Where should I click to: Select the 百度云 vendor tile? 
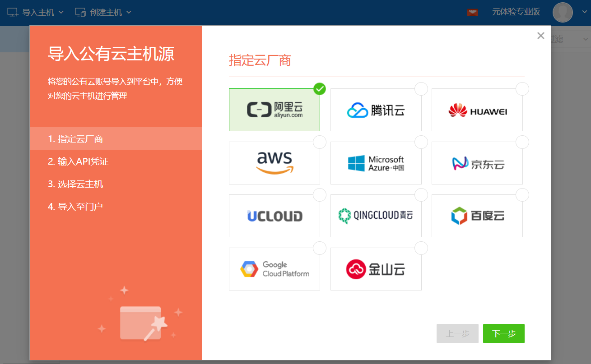coord(477,216)
